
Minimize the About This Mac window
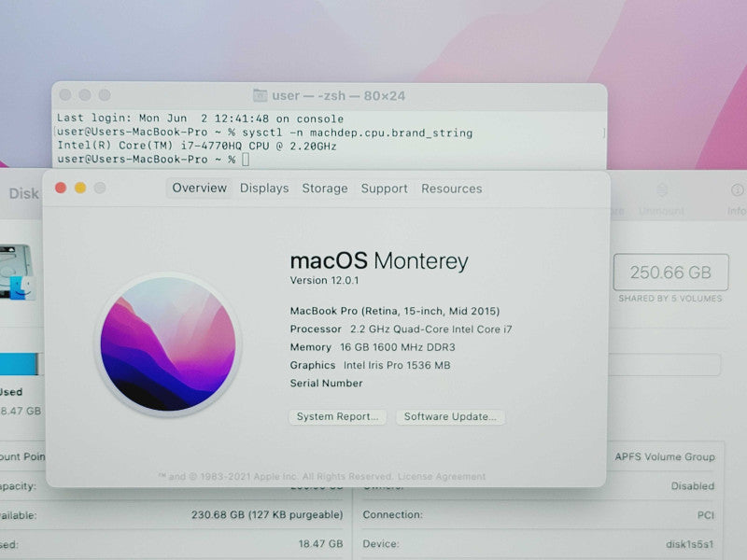pyautogui.click(x=80, y=189)
